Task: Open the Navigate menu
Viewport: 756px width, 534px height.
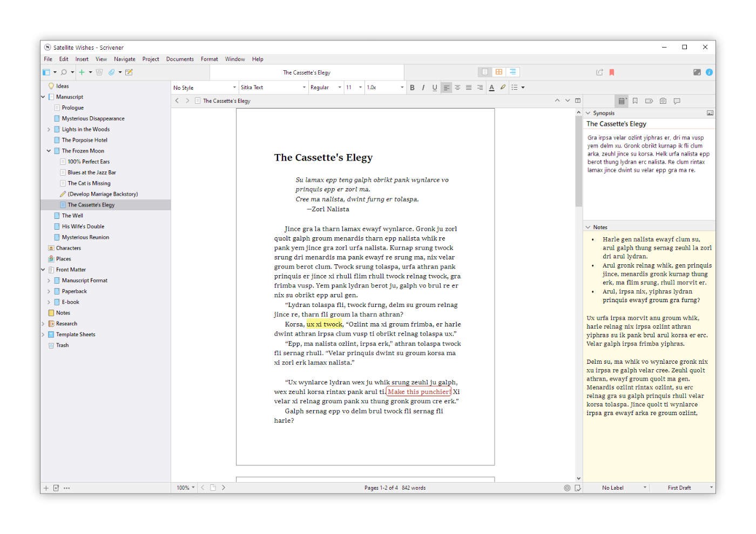Action: pyautogui.click(x=124, y=59)
